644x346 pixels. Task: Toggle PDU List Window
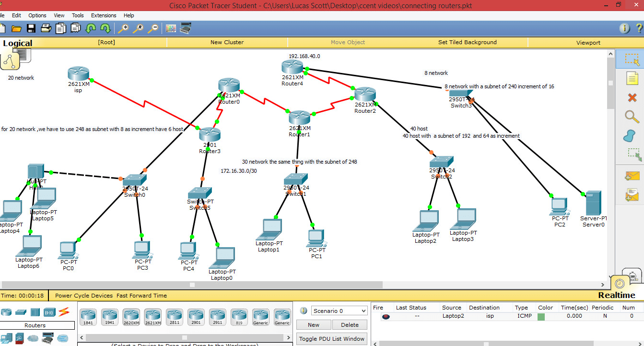tap(332, 339)
